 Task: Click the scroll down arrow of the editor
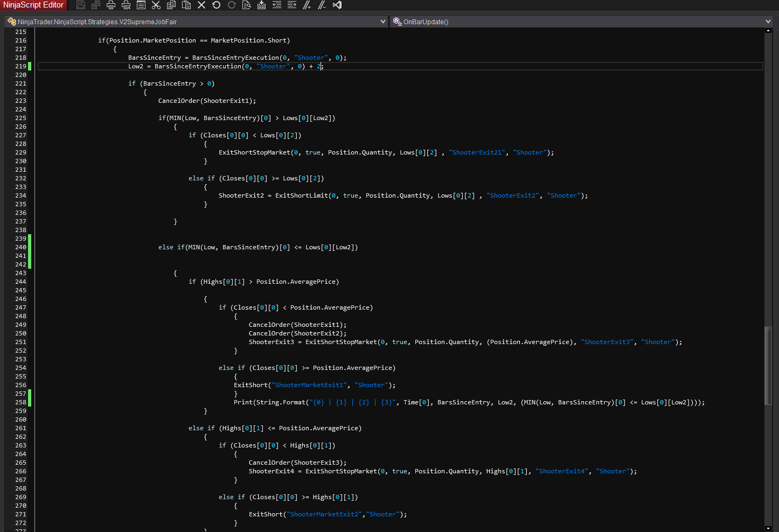click(x=768, y=528)
